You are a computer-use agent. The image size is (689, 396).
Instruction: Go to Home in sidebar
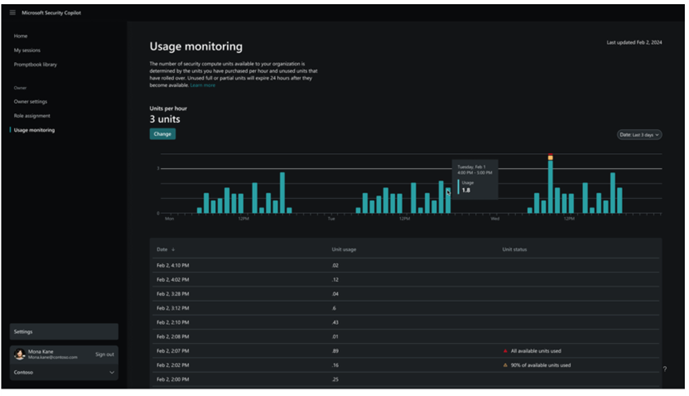[21, 36]
